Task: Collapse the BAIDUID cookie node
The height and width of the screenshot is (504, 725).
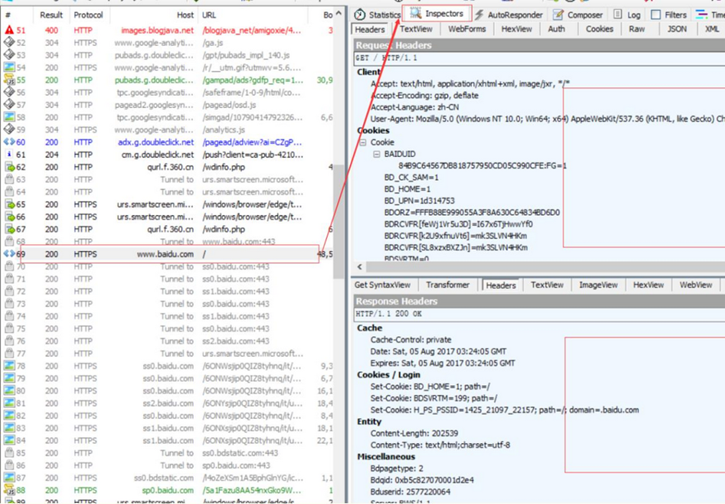Action: [376, 155]
